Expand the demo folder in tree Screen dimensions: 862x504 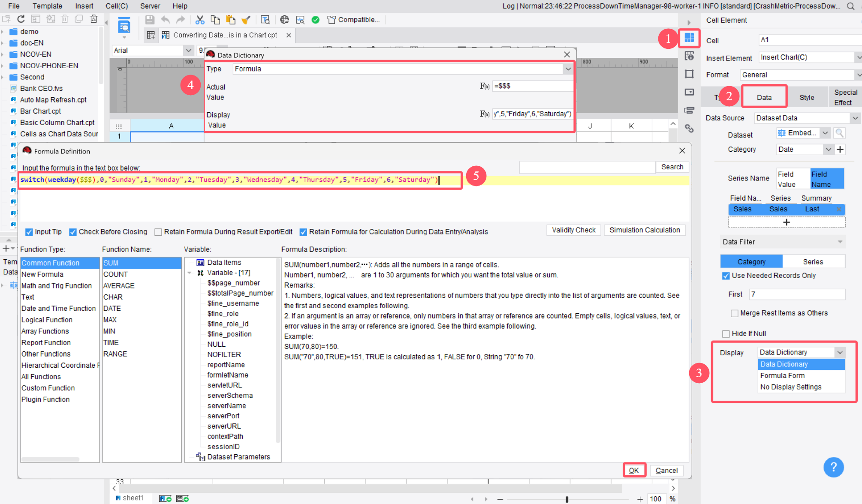tap(3, 32)
